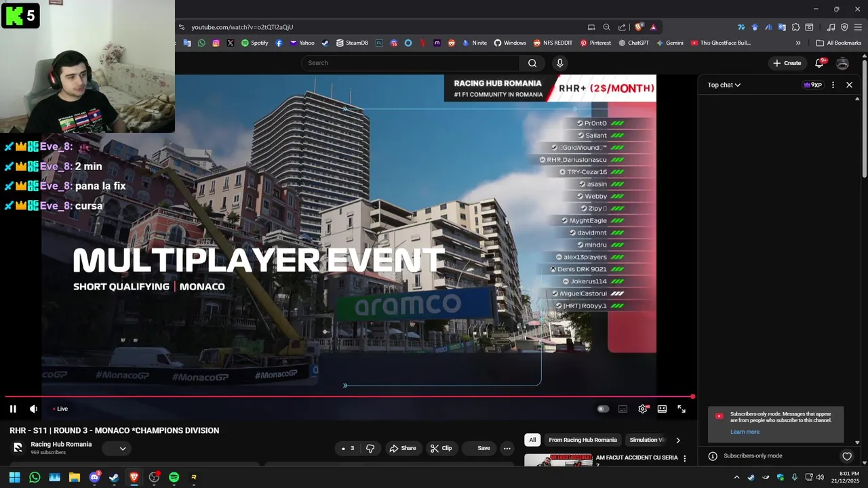Open the NFS REDDIT bookmark
This screenshot has height=488, width=868.
[x=553, y=43]
